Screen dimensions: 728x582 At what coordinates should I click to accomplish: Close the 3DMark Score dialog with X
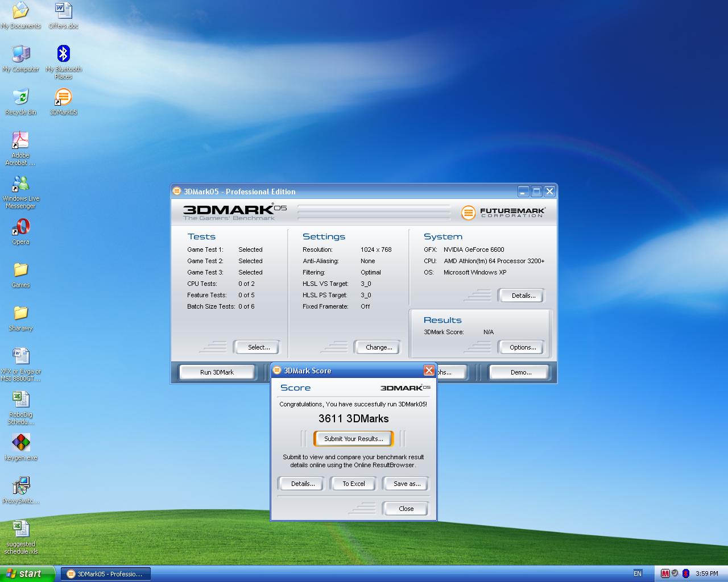pos(429,371)
